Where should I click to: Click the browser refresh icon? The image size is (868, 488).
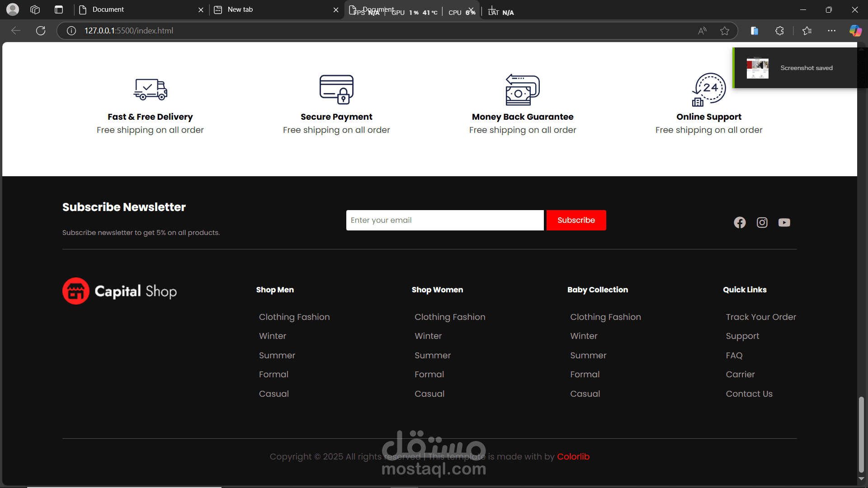[x=41, y=31]
